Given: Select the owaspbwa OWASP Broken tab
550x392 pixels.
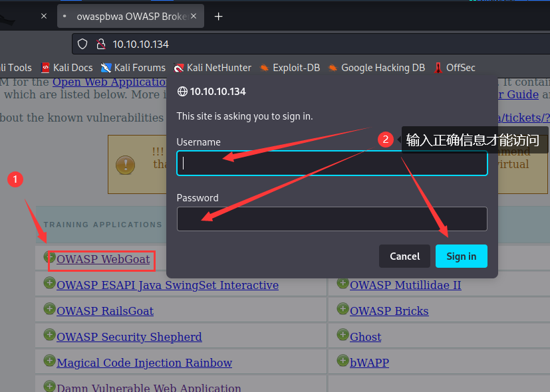Looking at the screenshot, I should click(x=130, y=16).
